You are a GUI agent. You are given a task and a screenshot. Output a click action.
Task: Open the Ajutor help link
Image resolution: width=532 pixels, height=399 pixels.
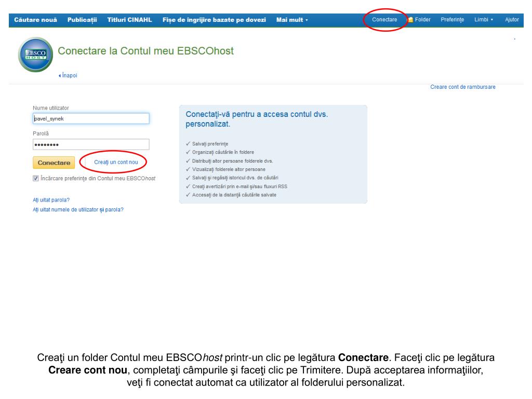(512, 20)
